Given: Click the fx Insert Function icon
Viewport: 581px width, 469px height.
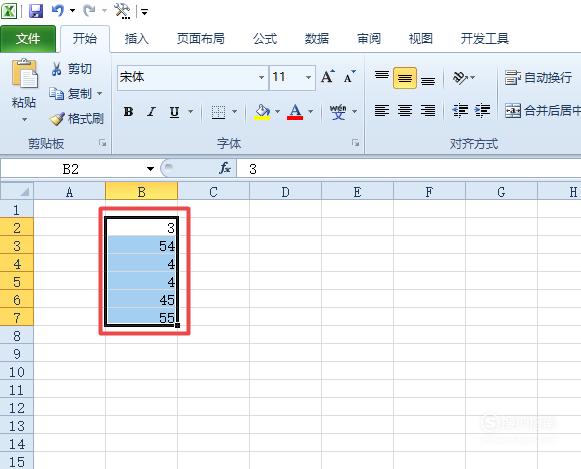Looking at the screenshot, I should [225, 169].
